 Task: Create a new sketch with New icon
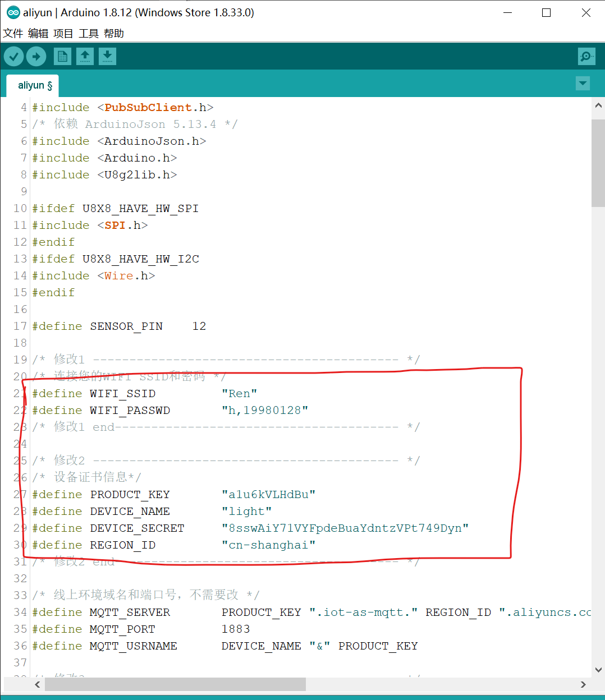pos(62,57)
